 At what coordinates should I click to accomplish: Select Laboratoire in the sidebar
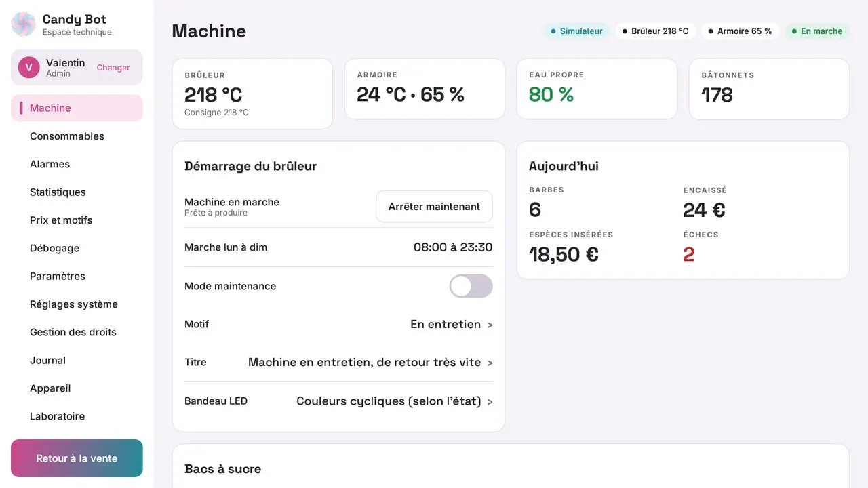pos(77,416)
